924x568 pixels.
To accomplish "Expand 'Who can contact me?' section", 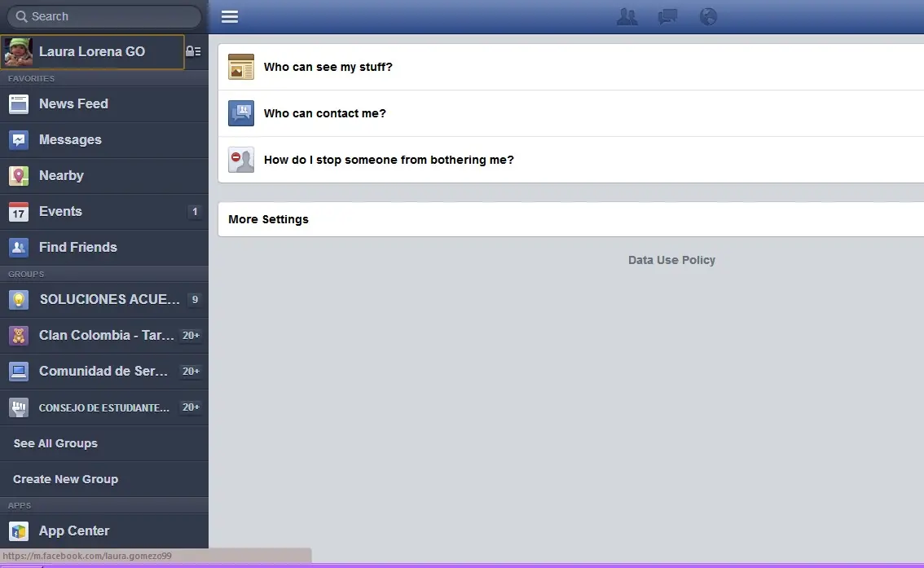I will [571, 113].
